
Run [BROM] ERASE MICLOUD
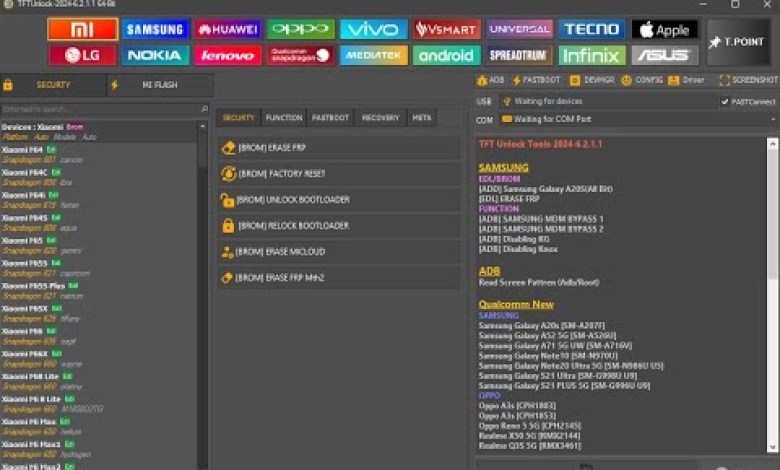click(x=339, y=252)
